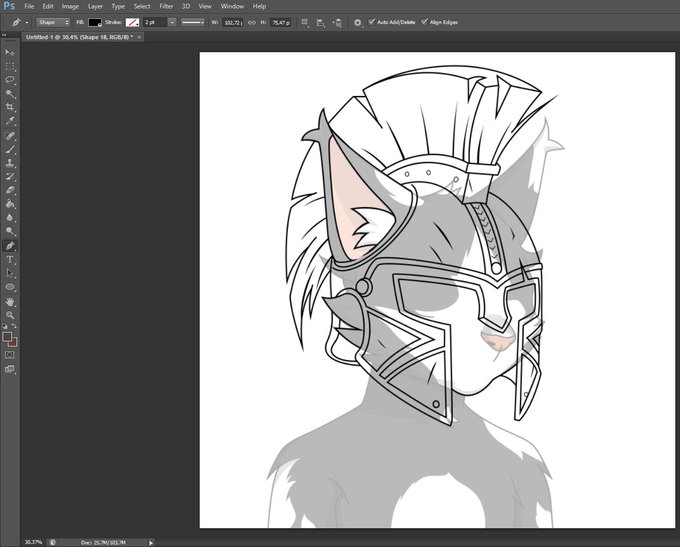Open the Image menu
The height and width of the screenshot is (547, 680).
(70, 6)
